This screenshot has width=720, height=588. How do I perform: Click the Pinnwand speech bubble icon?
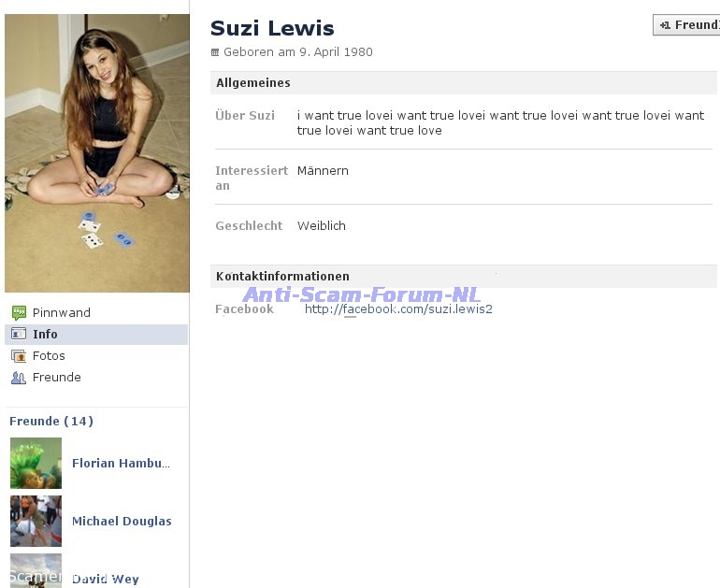point(18,313)
